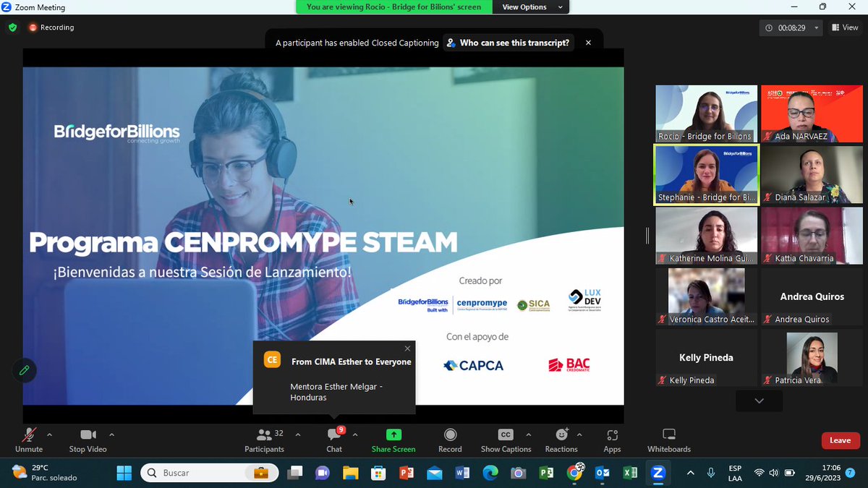
Task: Select Patricia Vera video tile
Action: tap(812, 358)
